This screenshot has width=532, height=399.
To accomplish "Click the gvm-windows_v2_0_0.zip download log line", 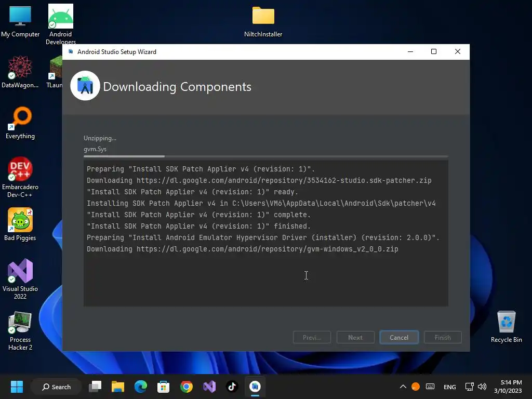I will click(x=243, y=249).
